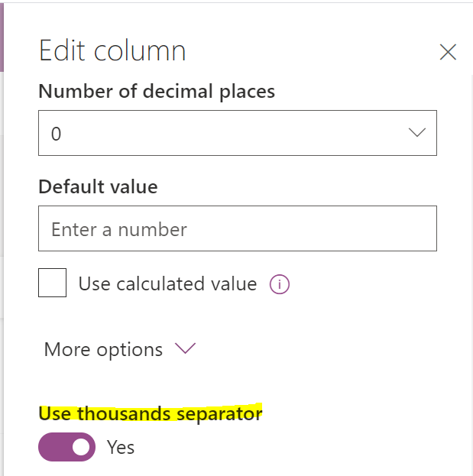
Task: Click the purple filled track of the toggle
Action: click(x=53, y=447)
